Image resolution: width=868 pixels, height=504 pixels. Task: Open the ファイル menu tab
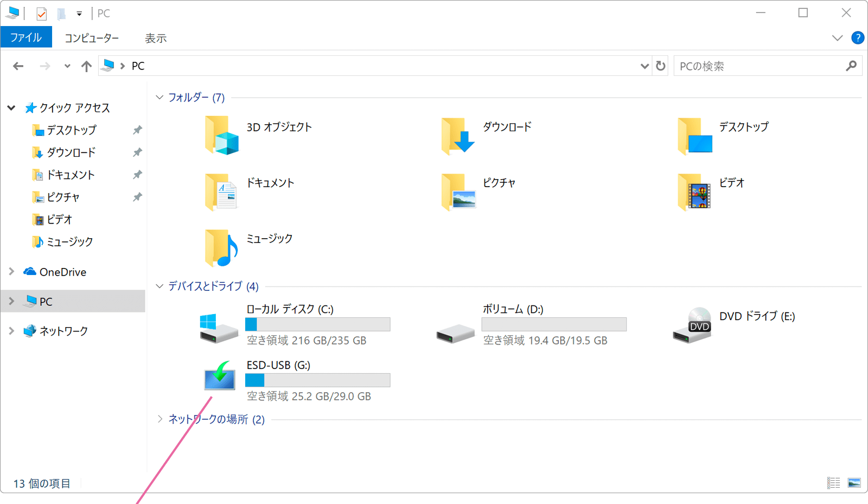26,37
